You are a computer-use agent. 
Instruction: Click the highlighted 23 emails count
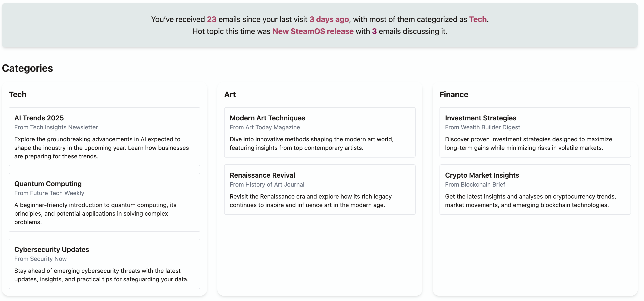click(x=212, y=19)
